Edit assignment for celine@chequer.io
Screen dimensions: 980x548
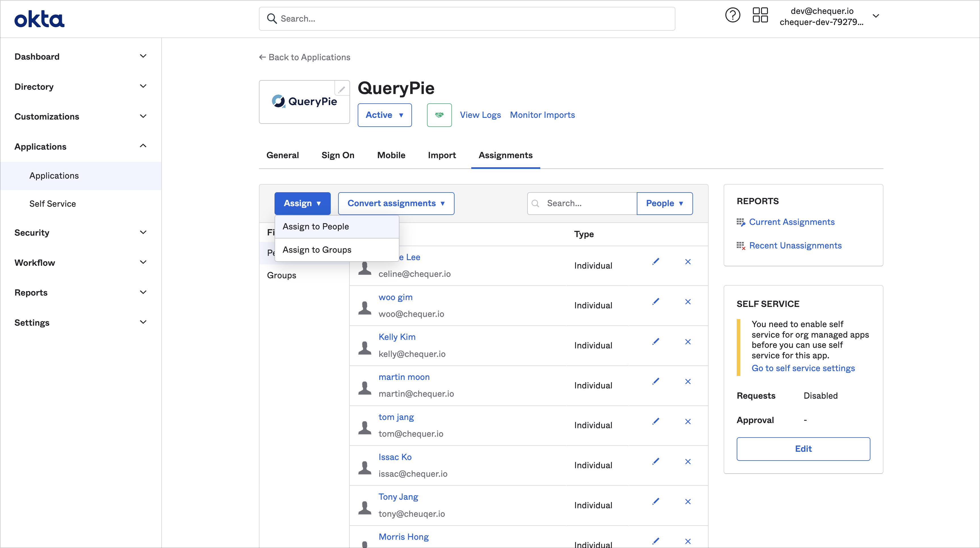pyautogui.click(x=656, y=262)
